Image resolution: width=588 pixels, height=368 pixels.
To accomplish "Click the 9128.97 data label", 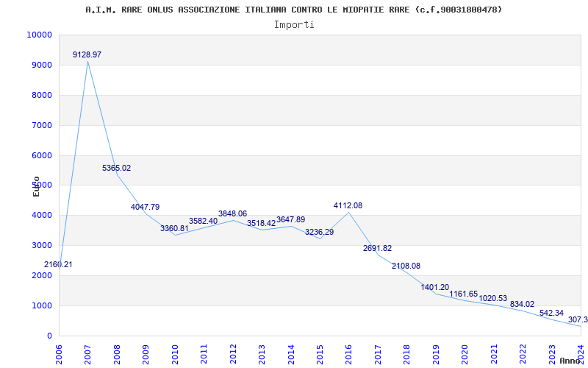I will [x=87, y=54].
